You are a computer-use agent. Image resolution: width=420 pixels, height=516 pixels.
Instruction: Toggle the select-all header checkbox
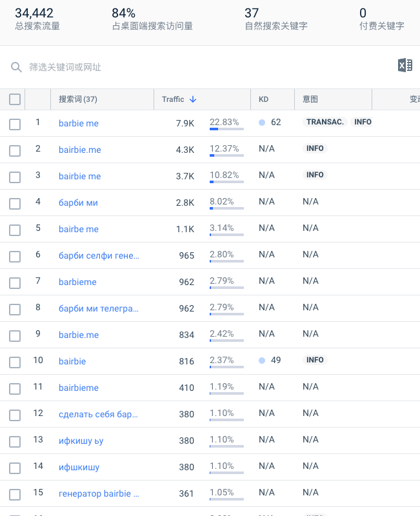pyautogui.click(x=15, y=99)
